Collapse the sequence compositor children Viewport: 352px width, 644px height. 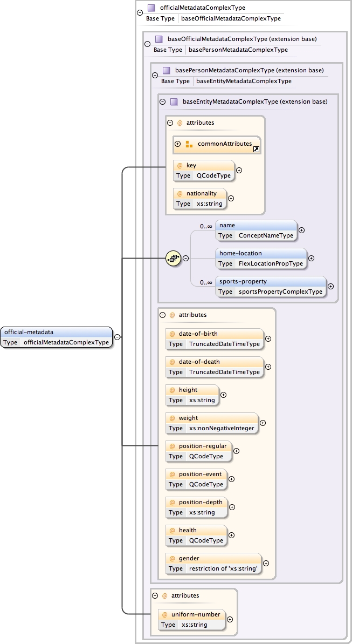(x=185, y=259)
